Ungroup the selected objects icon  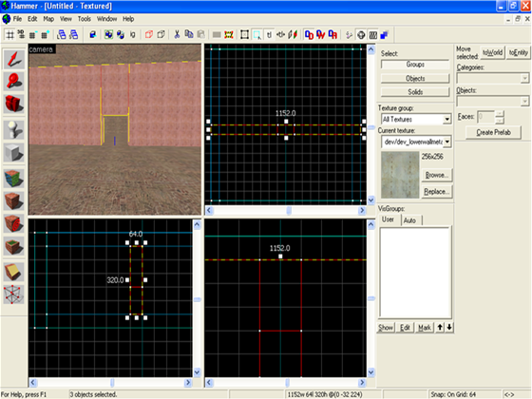[121, 34]
